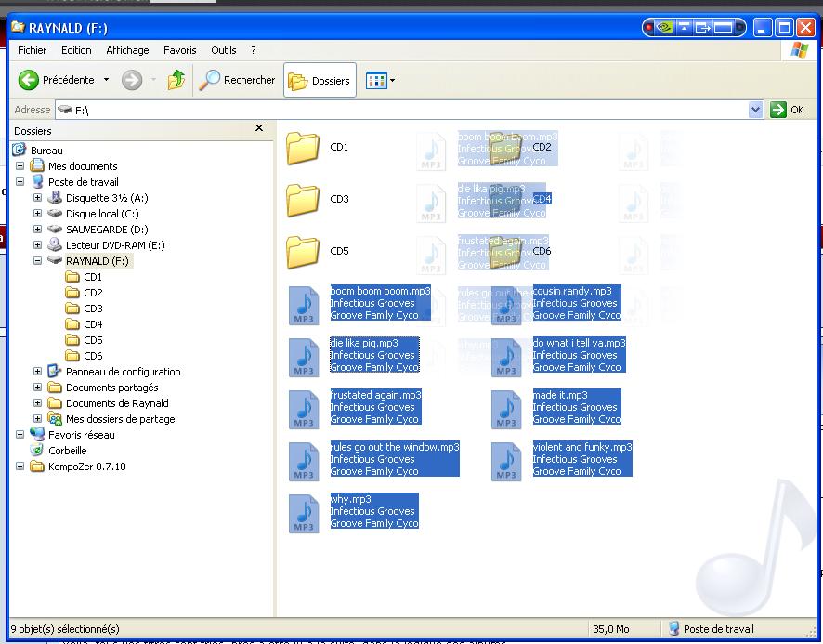
Task: Select violent and funky.mp3 file icon
Action: [506, 461]
